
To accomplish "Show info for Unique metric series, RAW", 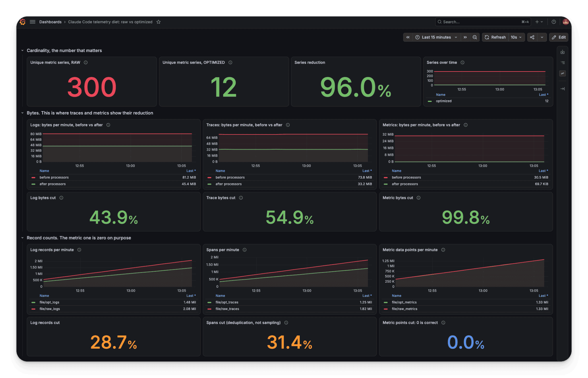I will click(86, 63).
